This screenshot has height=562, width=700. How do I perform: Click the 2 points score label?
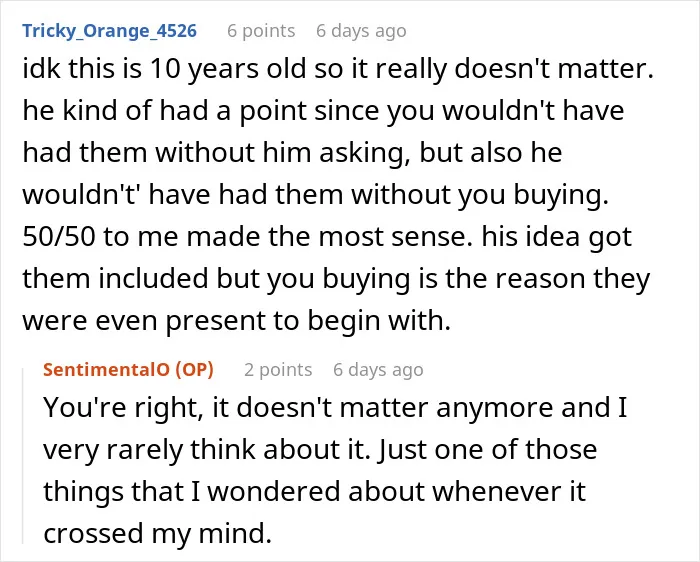tap(278, 370)
